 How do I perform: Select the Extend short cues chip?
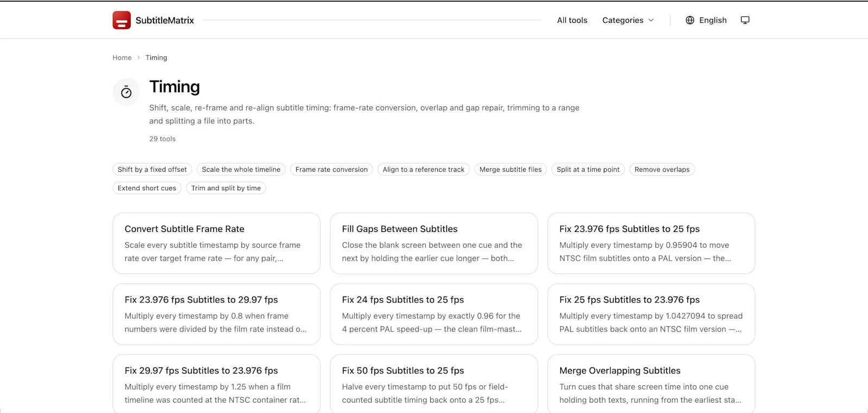(146, 188)
